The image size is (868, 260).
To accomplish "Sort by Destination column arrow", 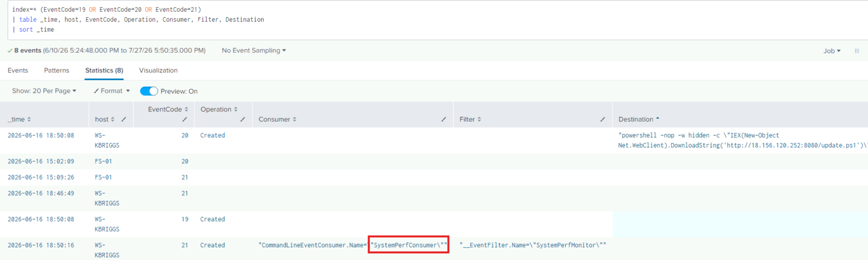I will tap(657, 119).
